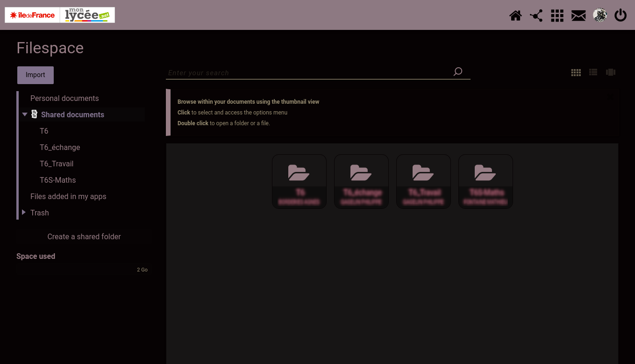Click Create a shared folder
This screenshot has height=364, width=635.
(84, 237)
